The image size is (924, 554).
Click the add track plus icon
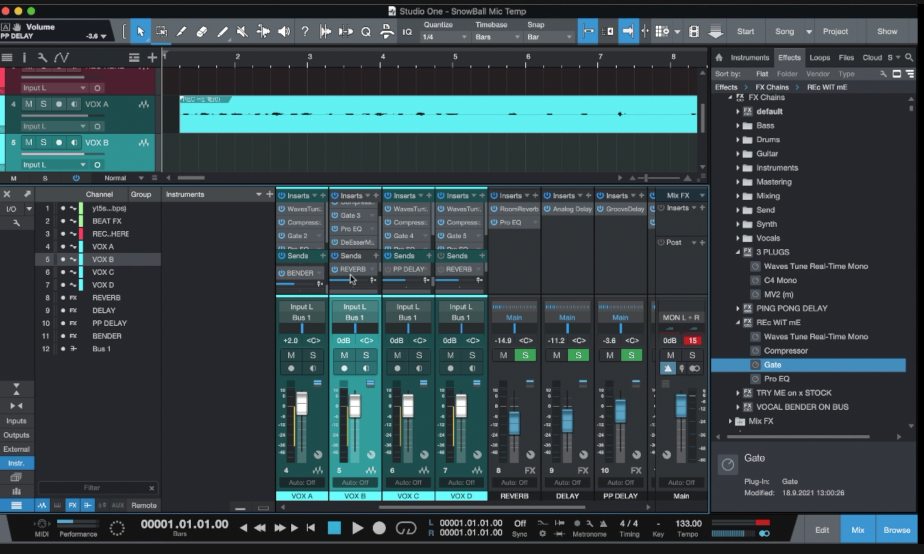152,57
